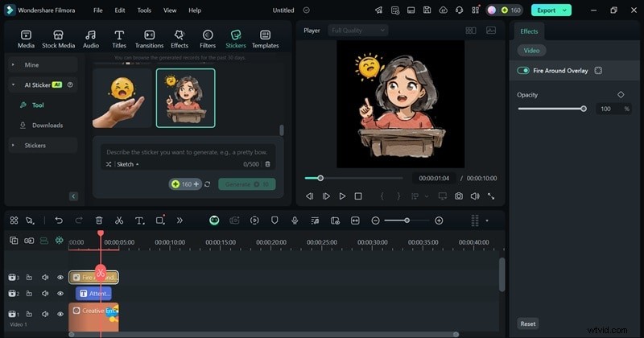Add credits with the 160 plus button

(x=185, y=184)
